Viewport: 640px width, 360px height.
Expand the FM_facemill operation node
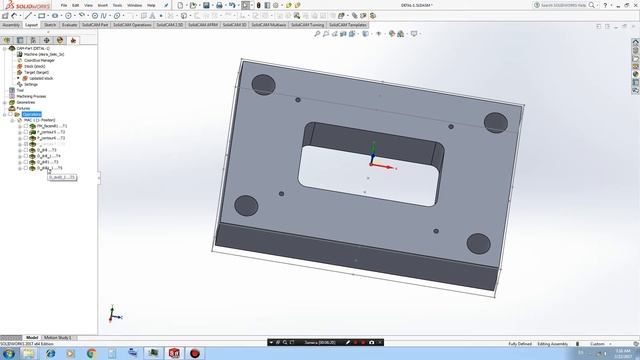point(20,127)
